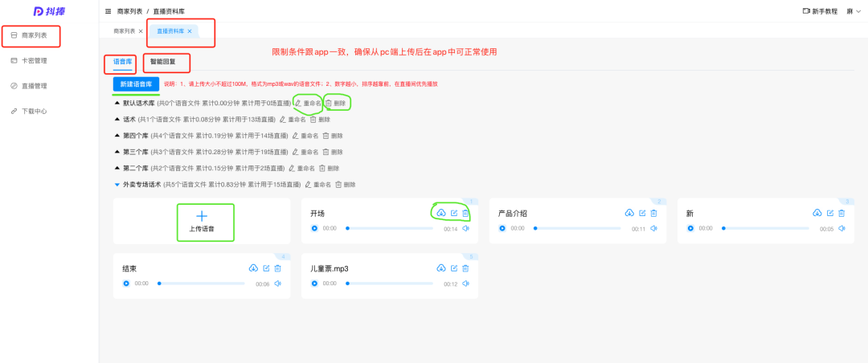Edit the 开场 voice card
Image resolution: width=868 pixels, height=363 pixels.
(x=454, y=213)
